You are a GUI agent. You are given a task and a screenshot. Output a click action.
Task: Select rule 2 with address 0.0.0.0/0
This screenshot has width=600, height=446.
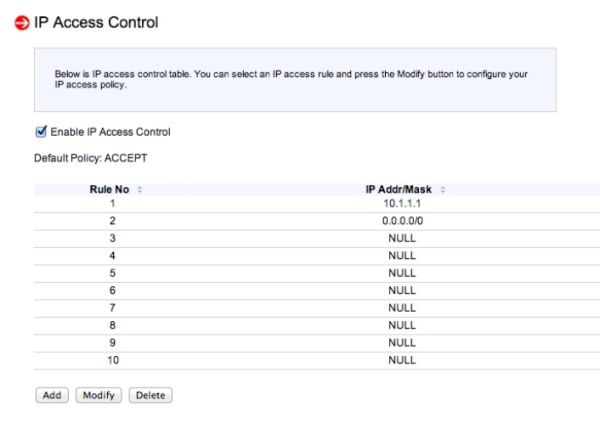point(317,221)
